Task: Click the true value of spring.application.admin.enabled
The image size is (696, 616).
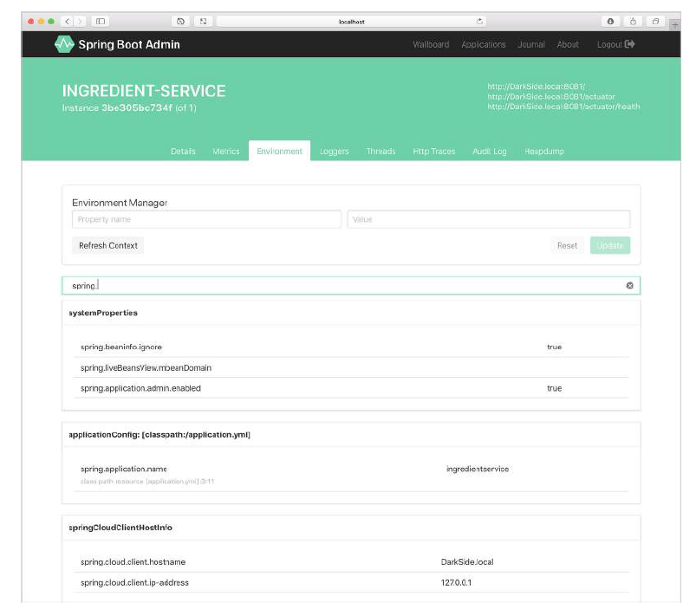Action: [x=554, y=388]
